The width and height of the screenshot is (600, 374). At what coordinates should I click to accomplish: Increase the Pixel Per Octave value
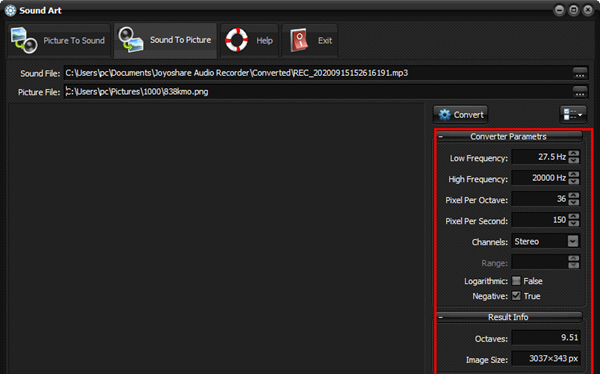(574, 196)
